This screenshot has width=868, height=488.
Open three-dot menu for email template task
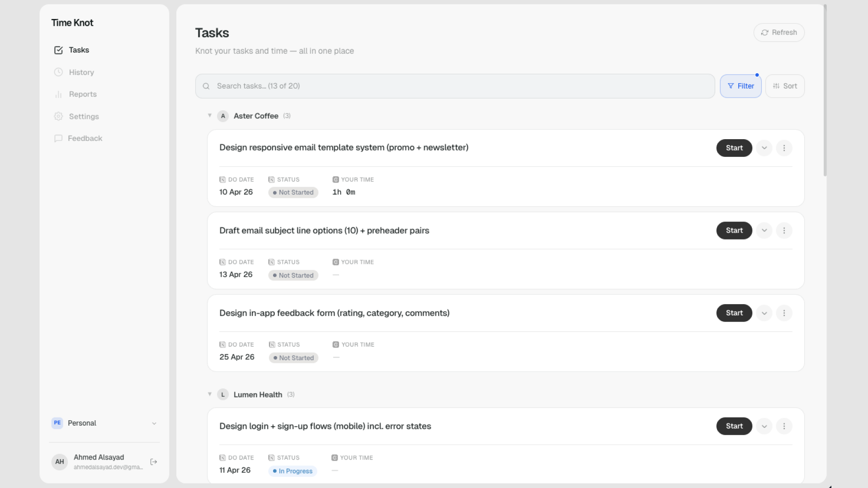point(784,148)
